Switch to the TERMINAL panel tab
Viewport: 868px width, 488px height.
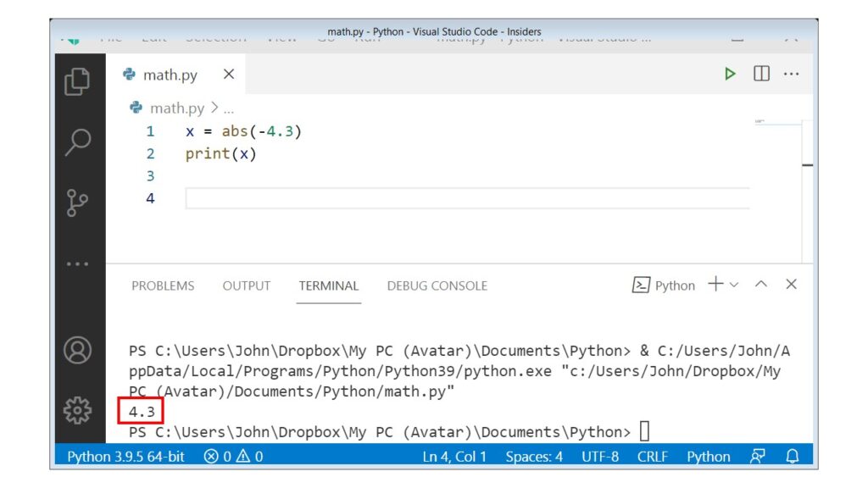pos(329,286)
